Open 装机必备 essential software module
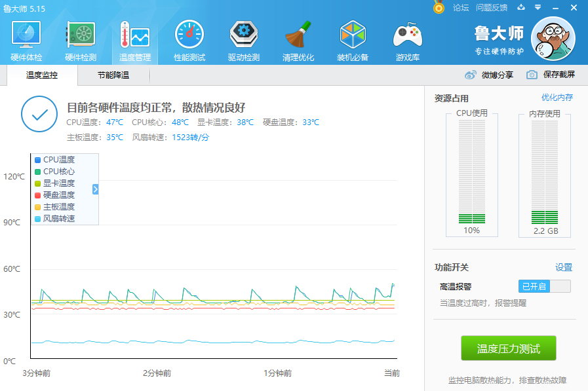This screenshot has height=391, width=588. click(x=353, y=41)
